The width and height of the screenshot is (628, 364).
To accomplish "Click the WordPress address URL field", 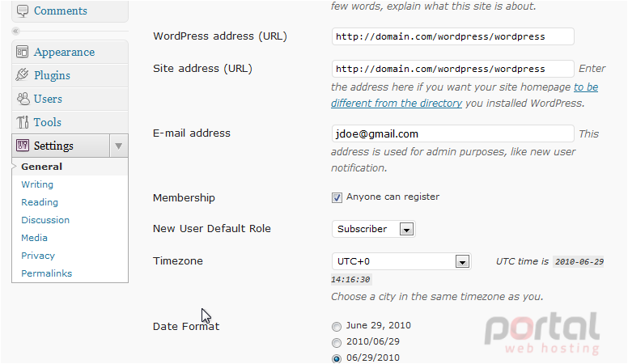I will (452, 36).
